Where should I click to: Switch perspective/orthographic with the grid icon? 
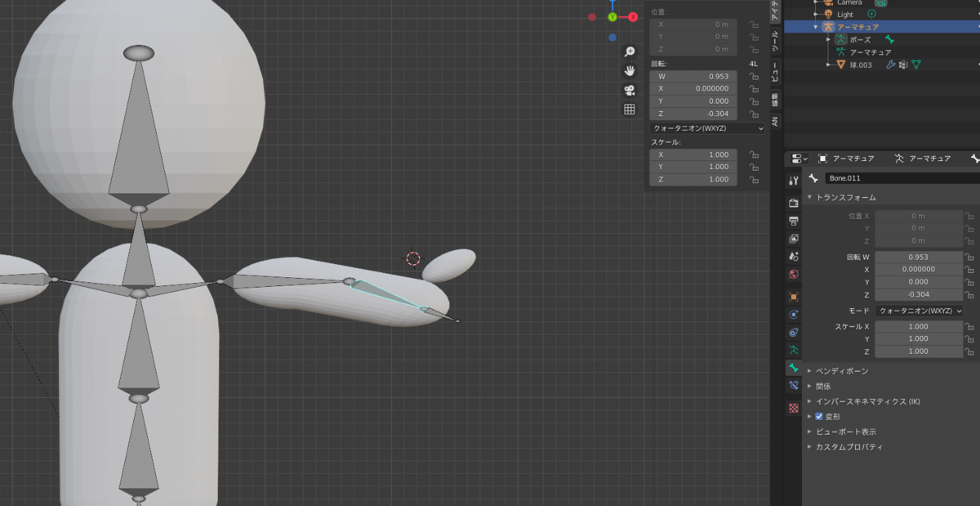[630, 110]
